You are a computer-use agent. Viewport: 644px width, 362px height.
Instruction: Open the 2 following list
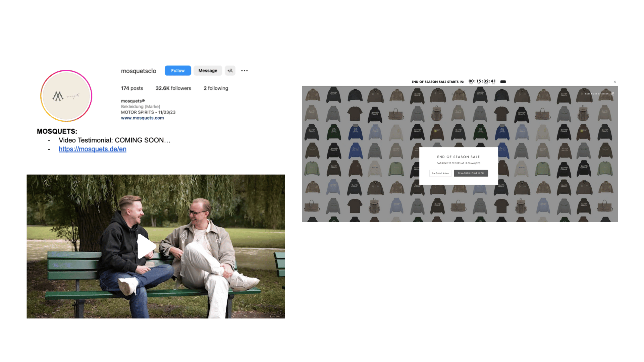(x=216, y=88)
